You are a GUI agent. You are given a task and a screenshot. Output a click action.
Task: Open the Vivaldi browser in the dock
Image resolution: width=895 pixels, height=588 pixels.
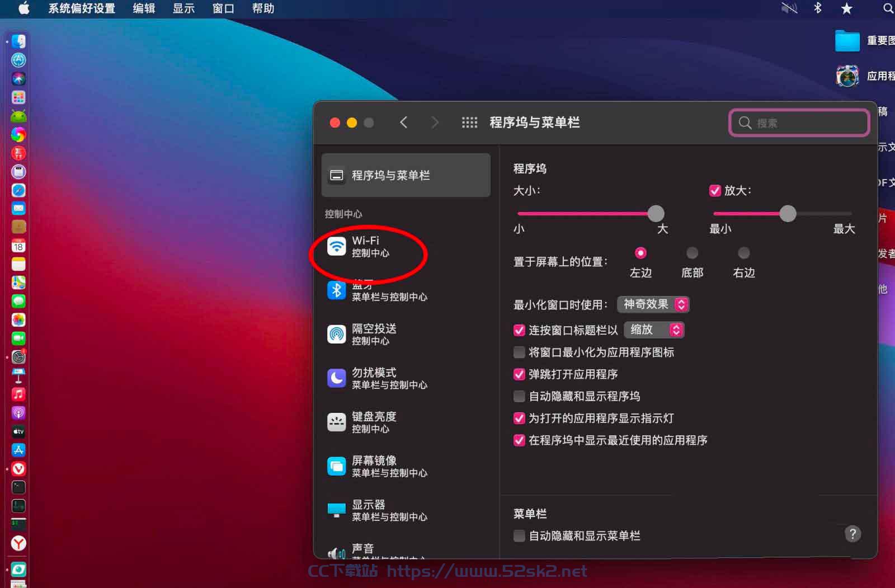tap(18, 469)
